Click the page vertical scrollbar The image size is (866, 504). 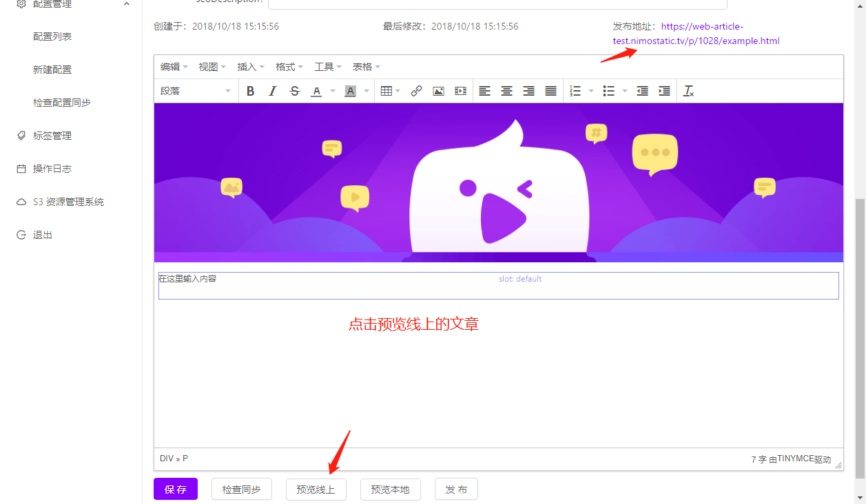pos(860,337)
